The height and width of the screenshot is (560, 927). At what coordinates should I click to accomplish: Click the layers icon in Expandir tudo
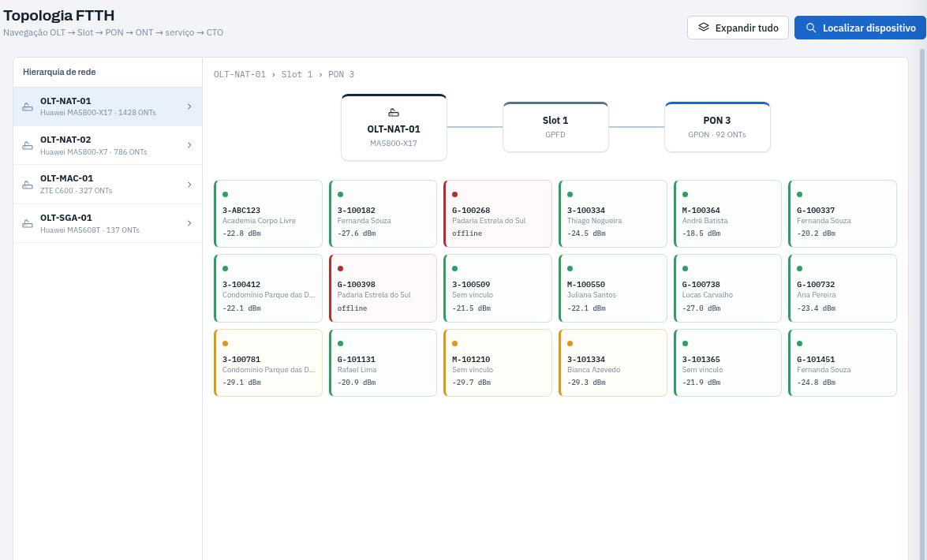click(704, 27)
